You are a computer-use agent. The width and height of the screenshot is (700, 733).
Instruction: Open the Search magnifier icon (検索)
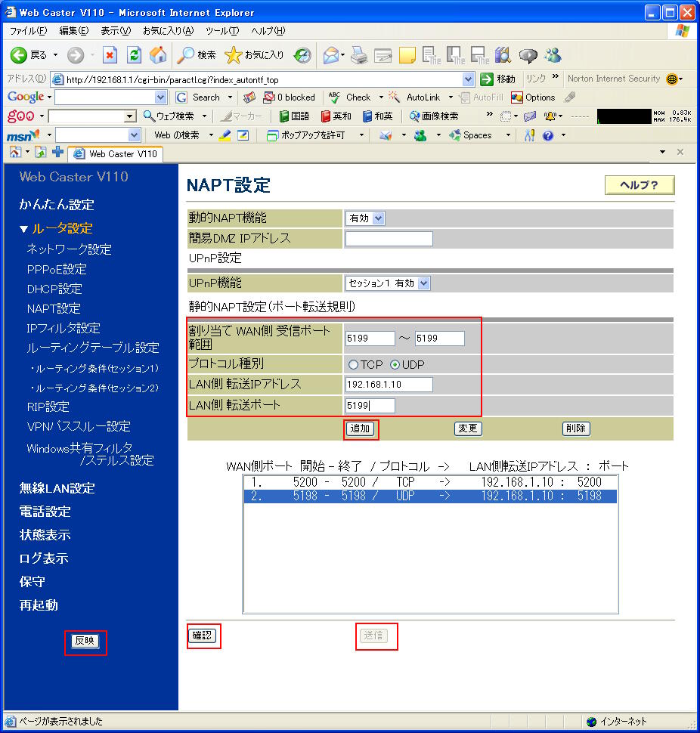186,55
